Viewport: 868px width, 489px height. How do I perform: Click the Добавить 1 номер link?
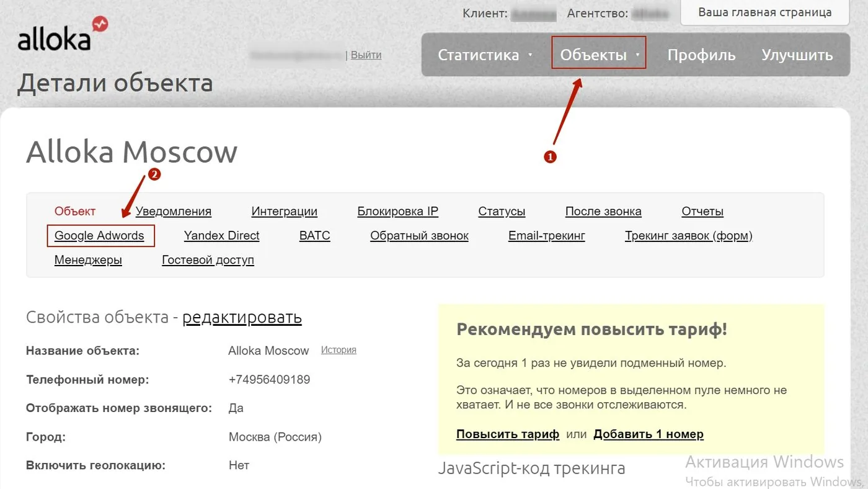(649, 434)
